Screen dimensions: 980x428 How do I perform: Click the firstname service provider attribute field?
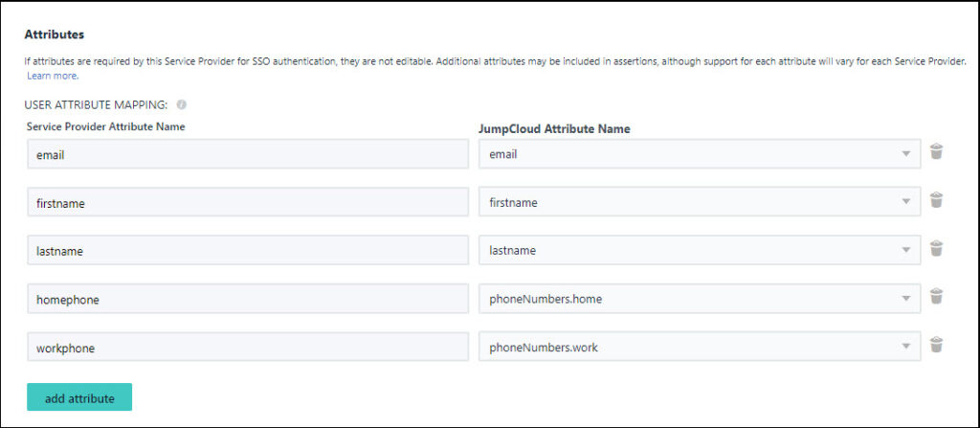coord(248,202)
